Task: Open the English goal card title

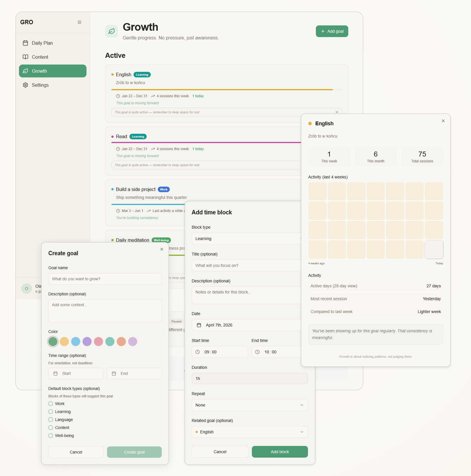Action: pyautogui.click(x=124, y=75)
